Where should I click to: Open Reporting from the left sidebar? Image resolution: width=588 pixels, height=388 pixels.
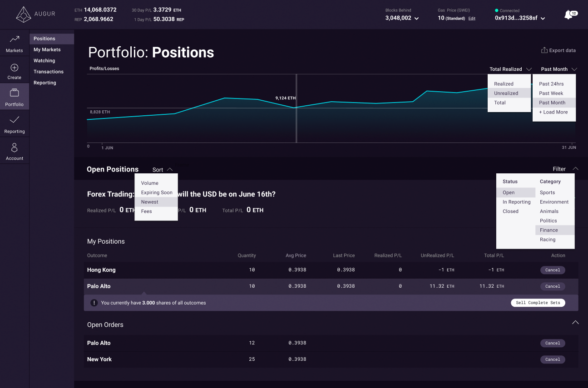coord(14,123)
